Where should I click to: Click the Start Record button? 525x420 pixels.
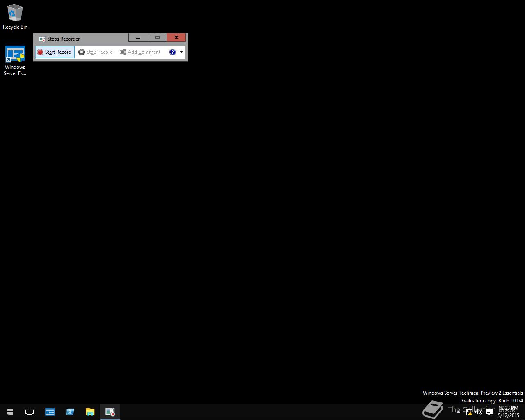[55, 52]
